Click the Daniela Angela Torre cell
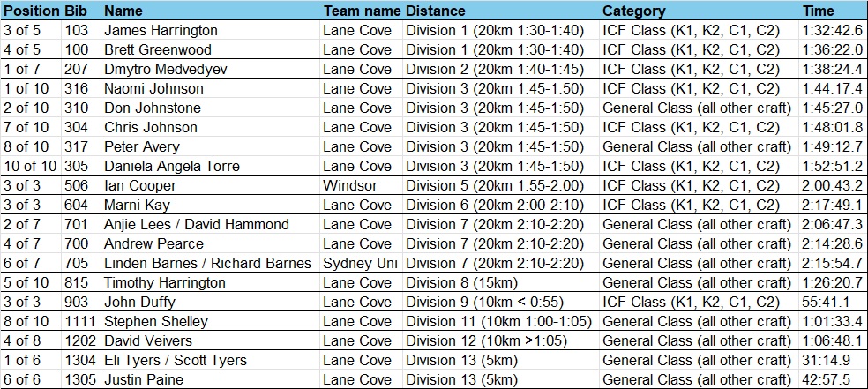The width and height of the screenshot is (868, 389). 210,166
